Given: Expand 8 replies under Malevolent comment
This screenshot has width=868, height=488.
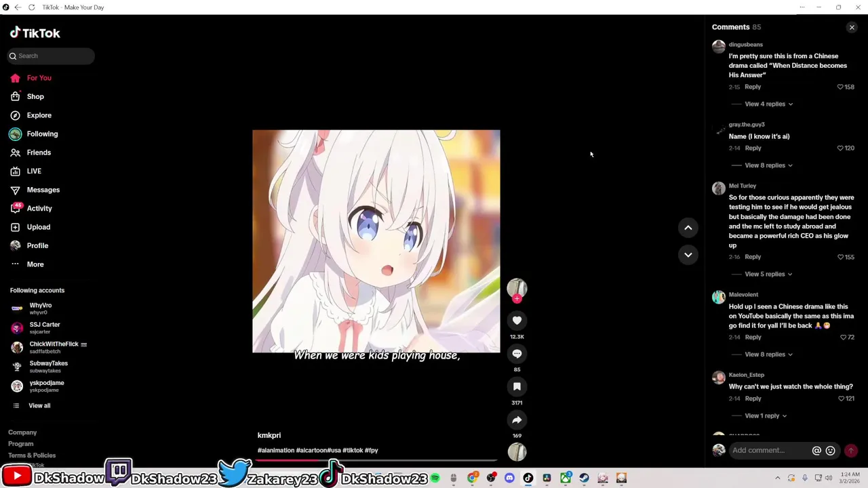Looking at the screenshot, I should [x=768, y=354].
